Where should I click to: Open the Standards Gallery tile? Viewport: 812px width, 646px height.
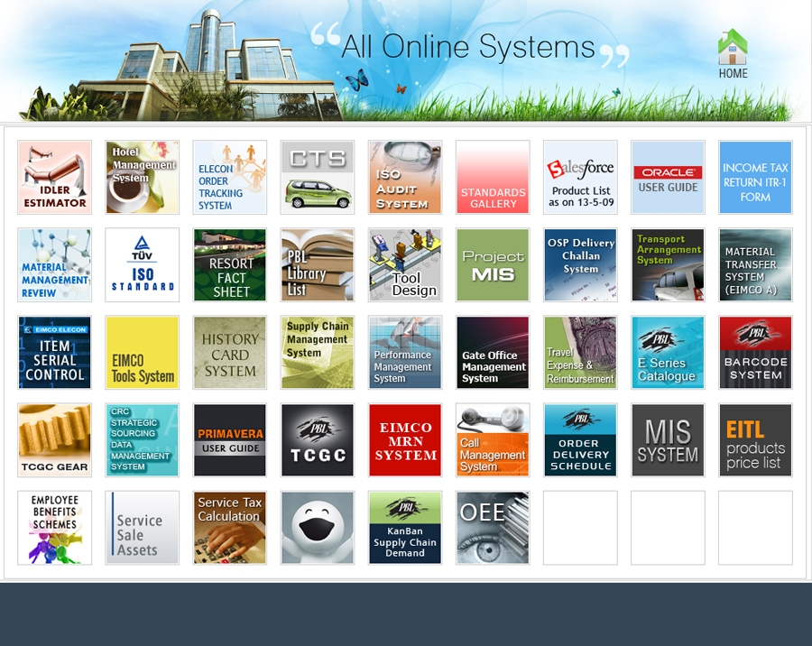tap(493, 178)
